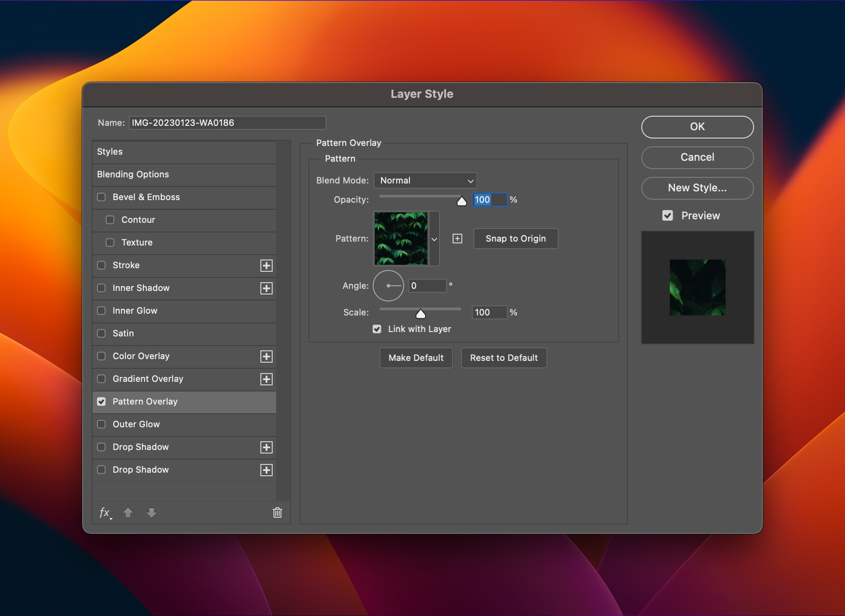This screenshot has width=845, height=616.
Task: Add another Inner Shadow with plus icon
Action: point(267,288)
